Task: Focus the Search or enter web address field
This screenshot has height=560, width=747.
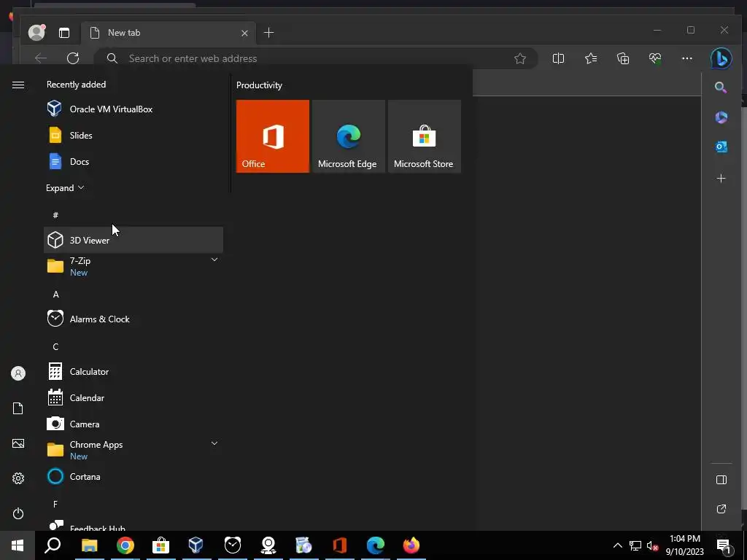Action: [317, 58]
